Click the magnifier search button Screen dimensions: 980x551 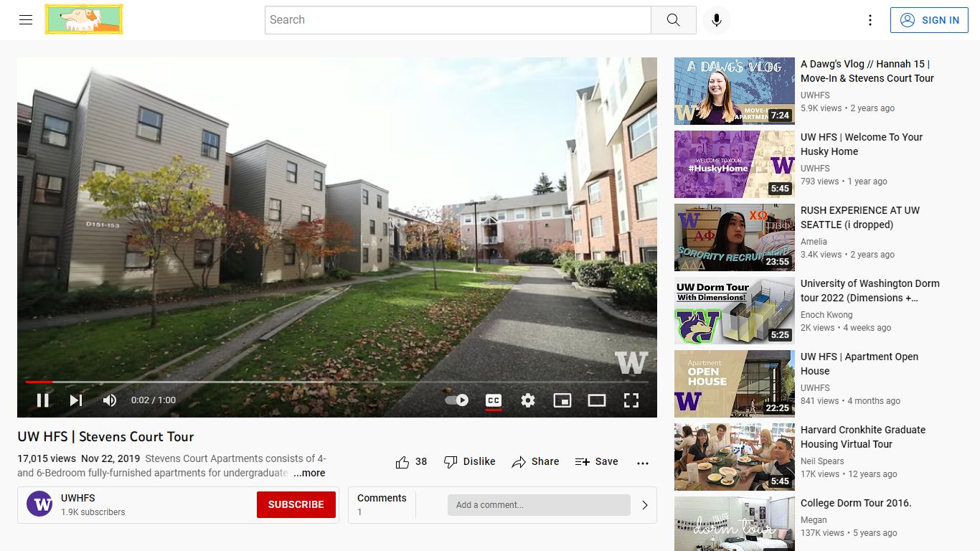[673, 20]
